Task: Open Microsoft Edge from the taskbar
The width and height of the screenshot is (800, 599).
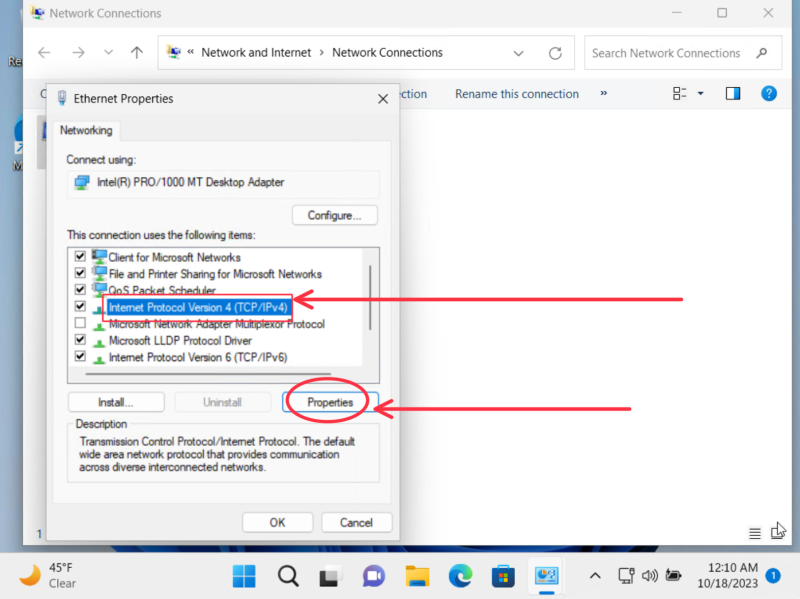Action: click(x=460, y=576)
